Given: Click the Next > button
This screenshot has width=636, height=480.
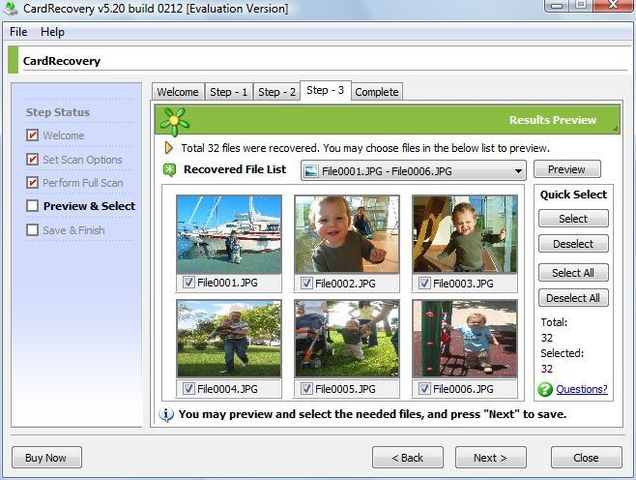Looking at the screenshot, I should tap(490, 458).
